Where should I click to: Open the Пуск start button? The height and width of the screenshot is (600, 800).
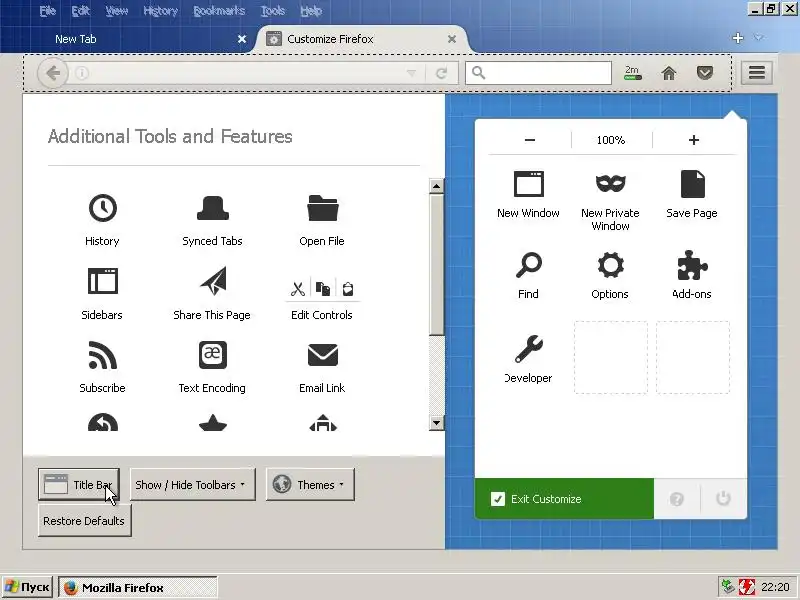pyautogui.click(x=28, y=587)
